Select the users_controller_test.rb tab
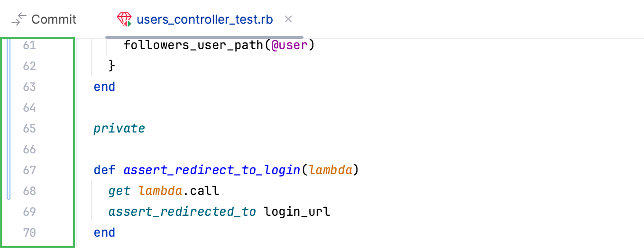This screenshot has width=644, height=248. coord(204,19)
